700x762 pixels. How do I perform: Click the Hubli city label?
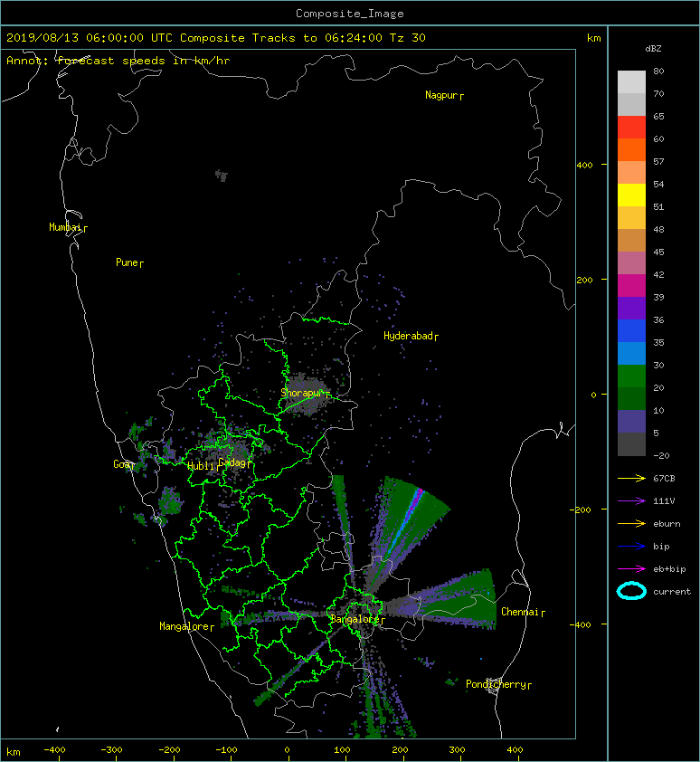(201, 466)
